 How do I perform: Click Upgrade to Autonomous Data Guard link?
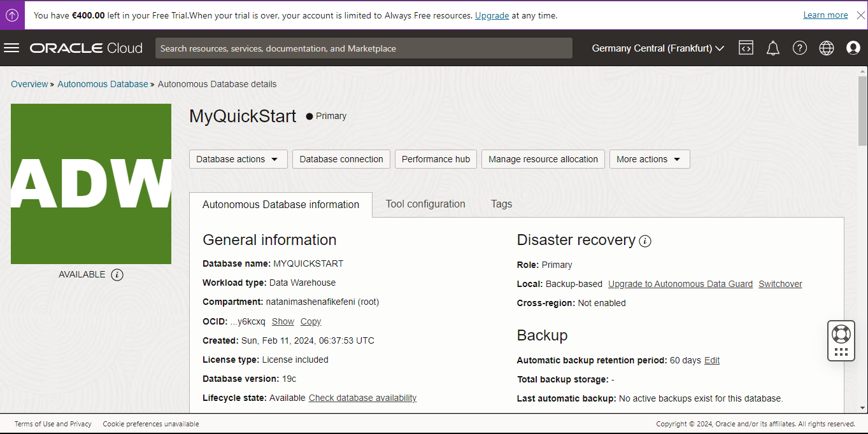tap(680, 284)
